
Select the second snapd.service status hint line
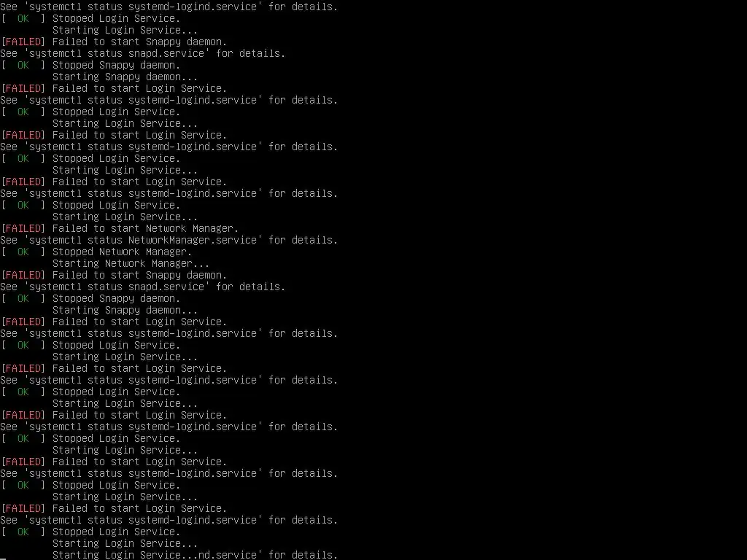pyautogui.click(x=142, y=287)
